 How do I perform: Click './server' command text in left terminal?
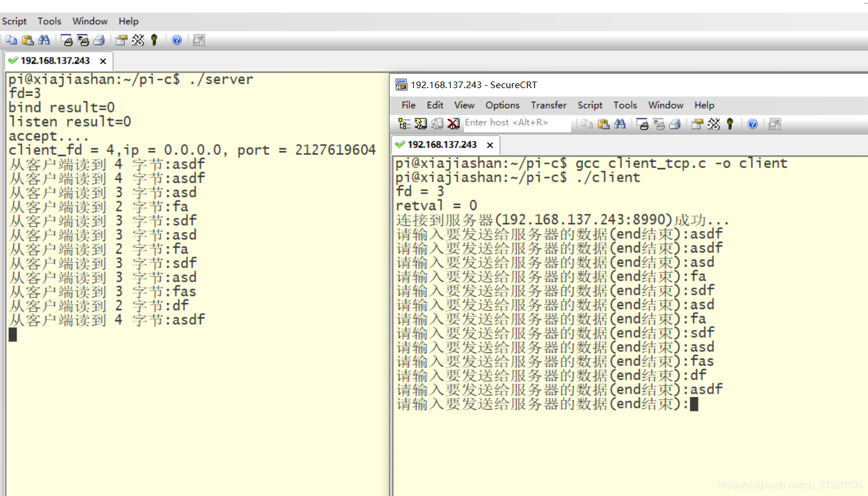(x=221, y=79)
